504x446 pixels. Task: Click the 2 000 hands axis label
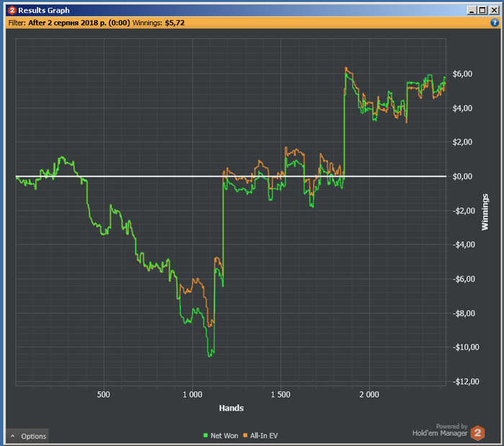pos(369,395)
